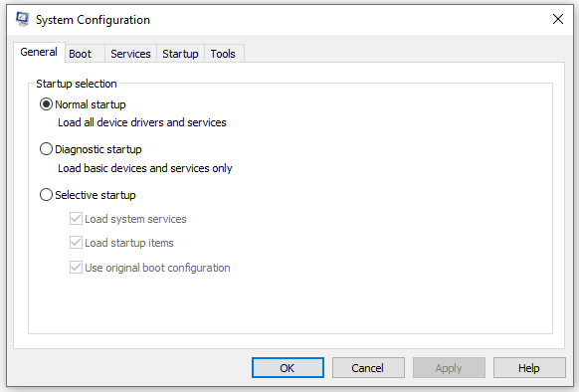
Task: Open the Tools tab
Action: pos(224,54)
